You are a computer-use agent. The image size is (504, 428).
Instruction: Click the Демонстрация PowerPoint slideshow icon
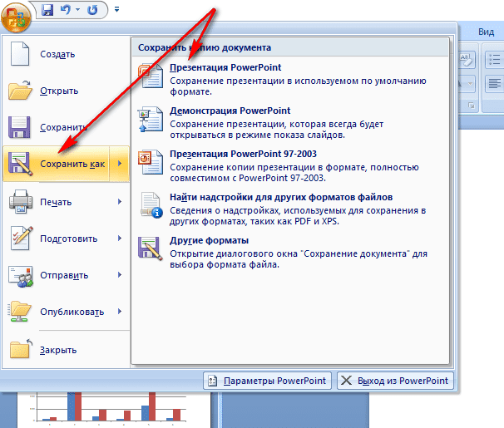pos(151,119)
